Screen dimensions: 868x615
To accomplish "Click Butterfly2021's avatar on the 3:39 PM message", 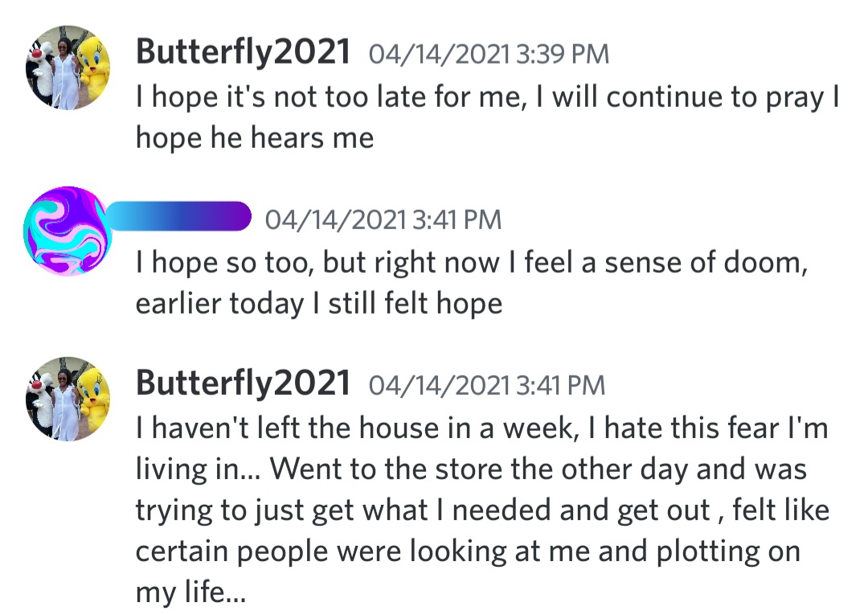I will click(x=66, y=68).
